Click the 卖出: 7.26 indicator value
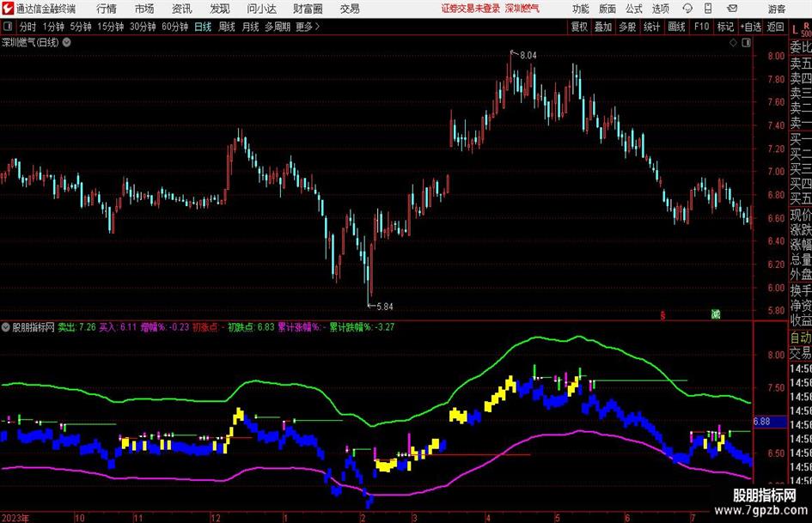The width and height of the screenshot is (812, 523). point(76,327)
